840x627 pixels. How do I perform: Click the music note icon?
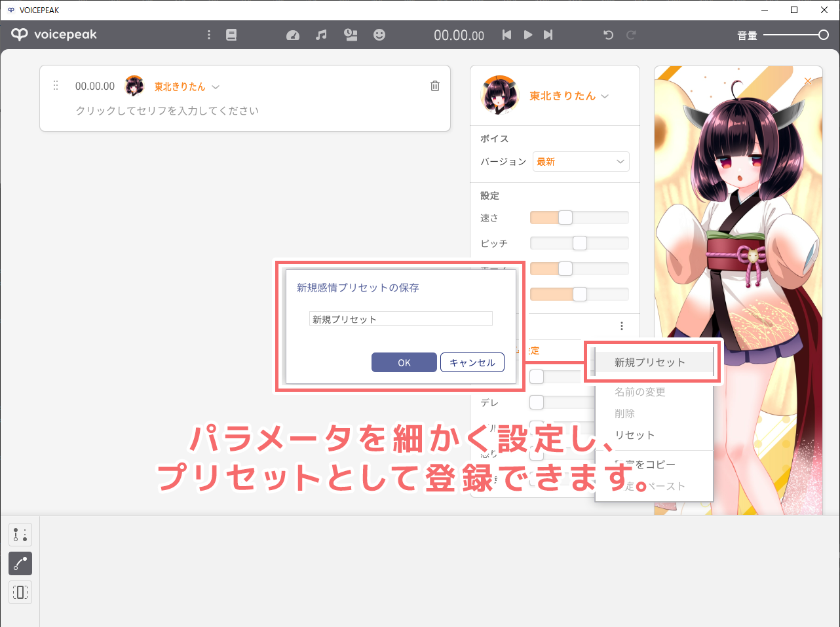[x=321, y=35]
